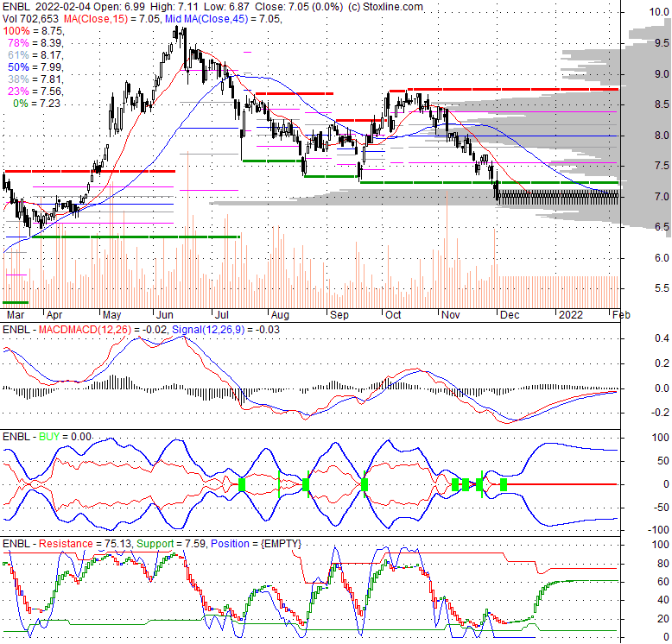Click the 'Dec' month label on axis

510,315
